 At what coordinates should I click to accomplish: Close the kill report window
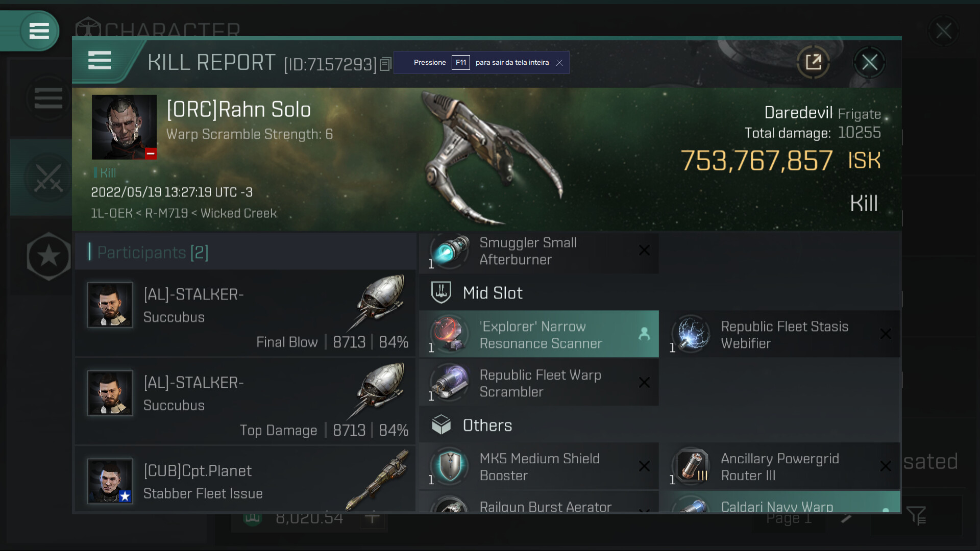pos(869,62)
